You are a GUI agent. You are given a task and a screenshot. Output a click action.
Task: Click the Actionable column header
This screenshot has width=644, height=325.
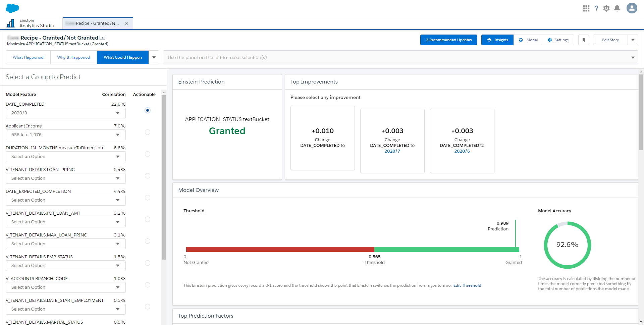coord(144,95)
